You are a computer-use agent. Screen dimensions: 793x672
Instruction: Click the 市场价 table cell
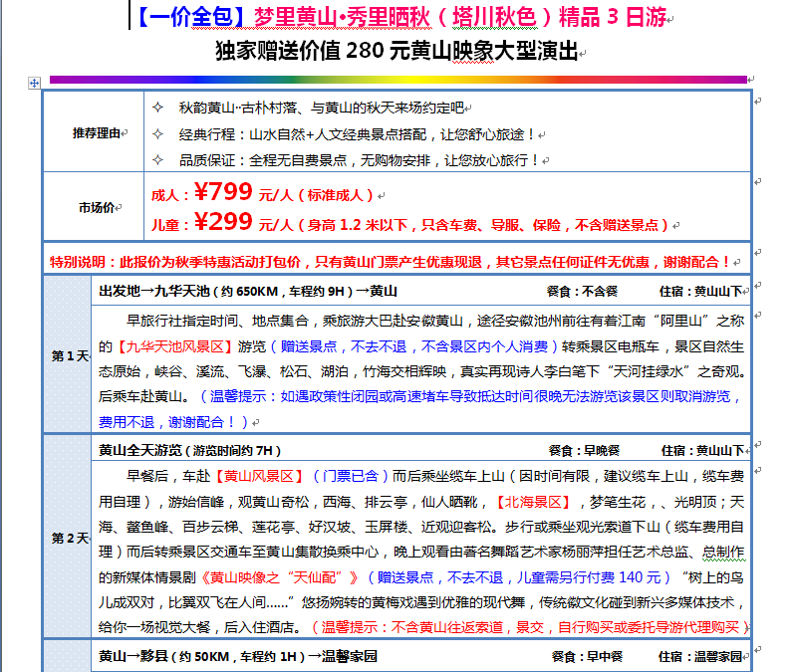point(98,208)
